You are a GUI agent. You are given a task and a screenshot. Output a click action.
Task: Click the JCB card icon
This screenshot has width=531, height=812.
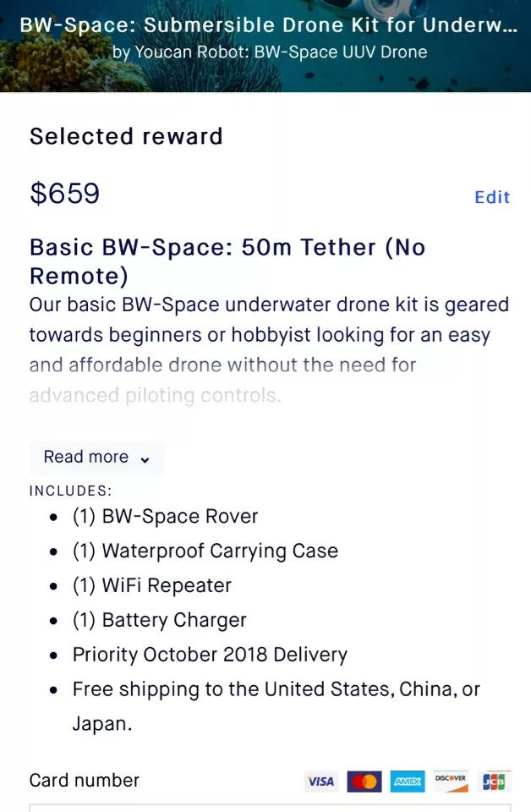pyautogui.click(x=495, y=781)
